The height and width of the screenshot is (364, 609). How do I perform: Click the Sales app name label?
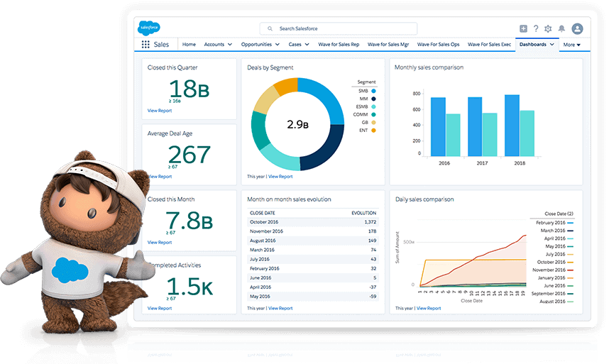point(161,45)
